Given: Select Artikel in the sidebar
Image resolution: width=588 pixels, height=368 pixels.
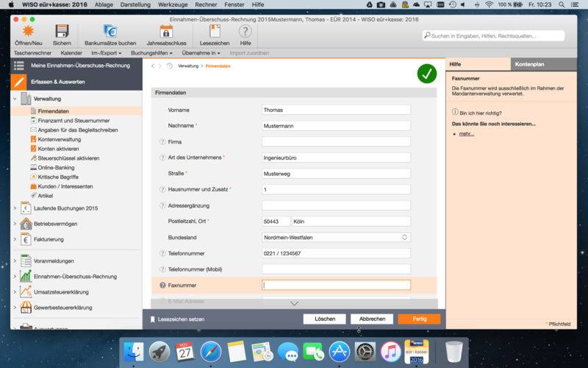Looking at the screenshot, I should pos(45,196).
